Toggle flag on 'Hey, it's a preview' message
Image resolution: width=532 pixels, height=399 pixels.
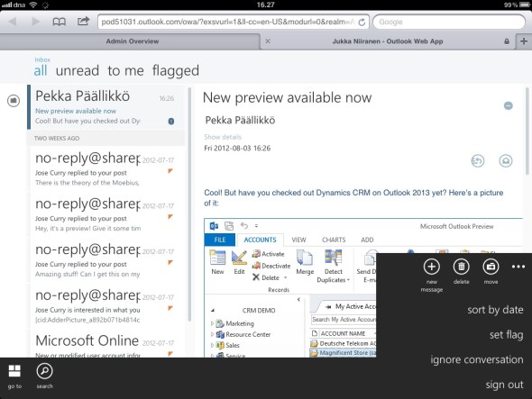click(x=170, y=217)
